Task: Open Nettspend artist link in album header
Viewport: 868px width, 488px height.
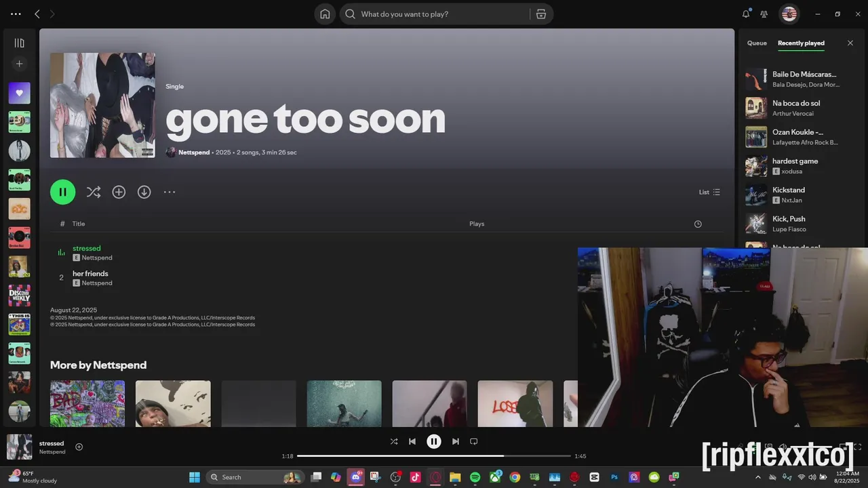Action: (194, 152)
